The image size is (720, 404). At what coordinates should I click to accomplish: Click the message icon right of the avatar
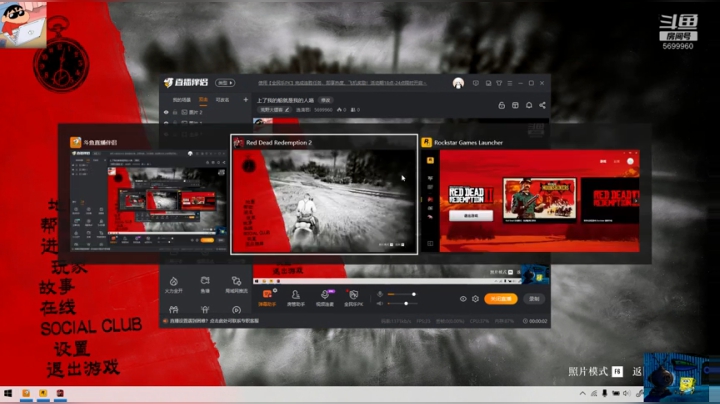coord(476,83)
